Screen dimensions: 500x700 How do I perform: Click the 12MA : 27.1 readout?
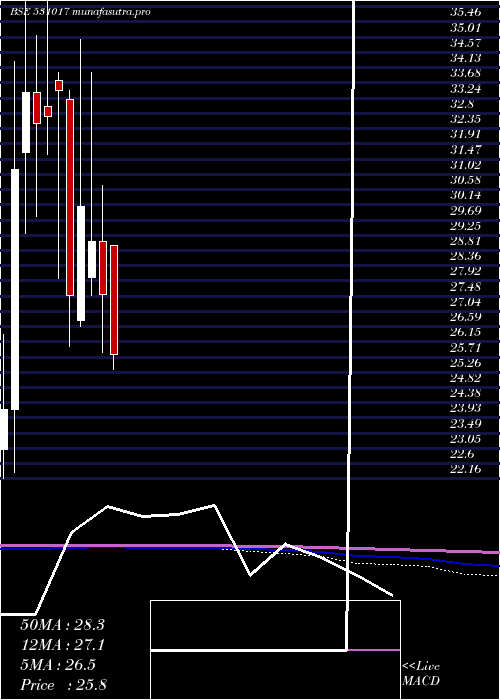pos(62,645)
